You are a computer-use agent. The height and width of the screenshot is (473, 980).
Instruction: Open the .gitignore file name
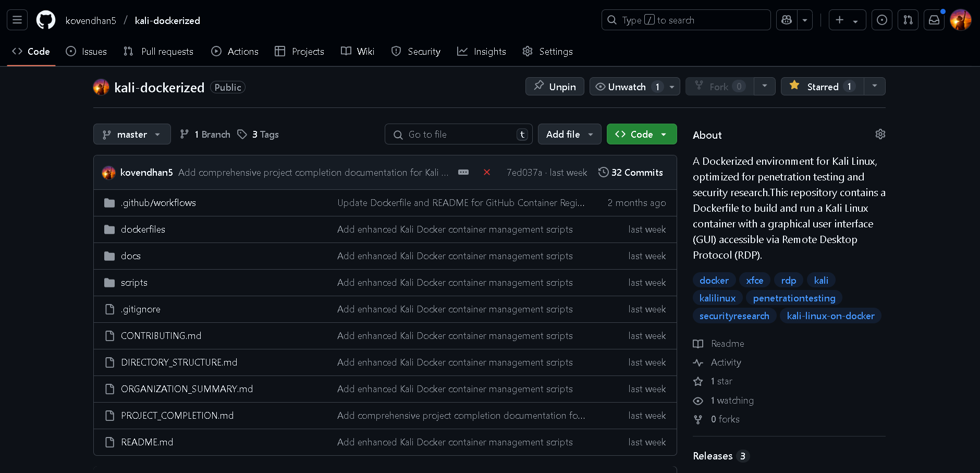pyautogui.click(x=141, y=309)
